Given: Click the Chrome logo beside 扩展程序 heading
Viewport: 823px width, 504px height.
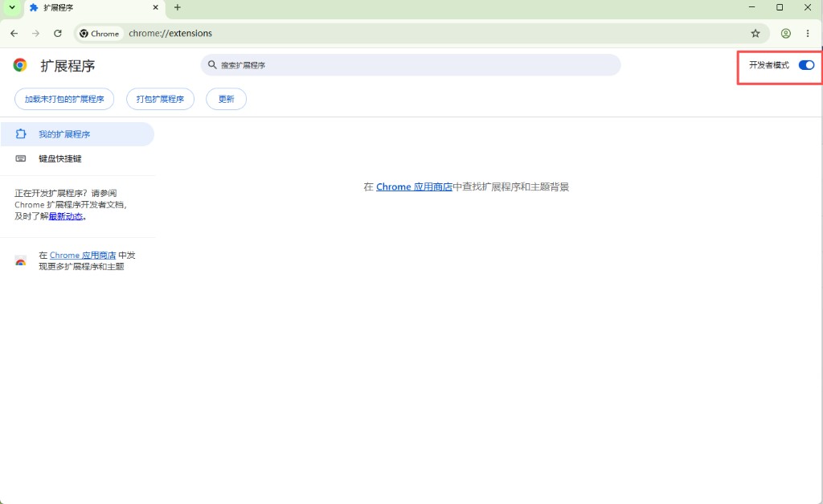Looking at the screenshot, I should (x=20, y=65).
